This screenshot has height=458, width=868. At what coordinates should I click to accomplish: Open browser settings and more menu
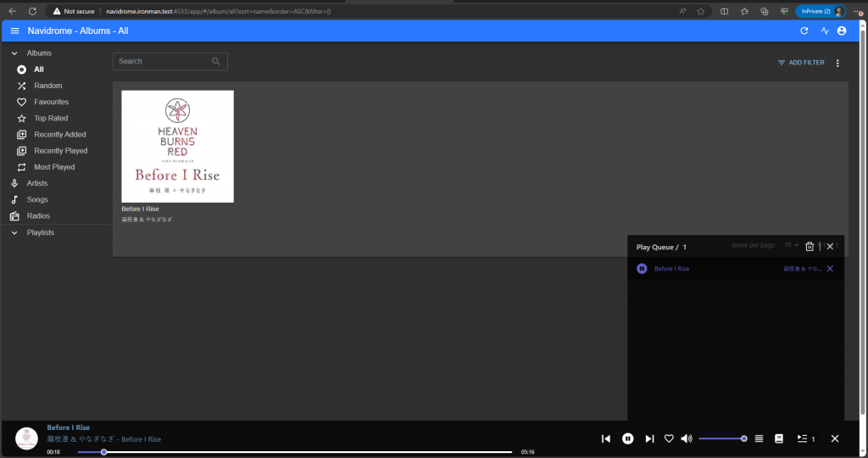tap(858, 11)
